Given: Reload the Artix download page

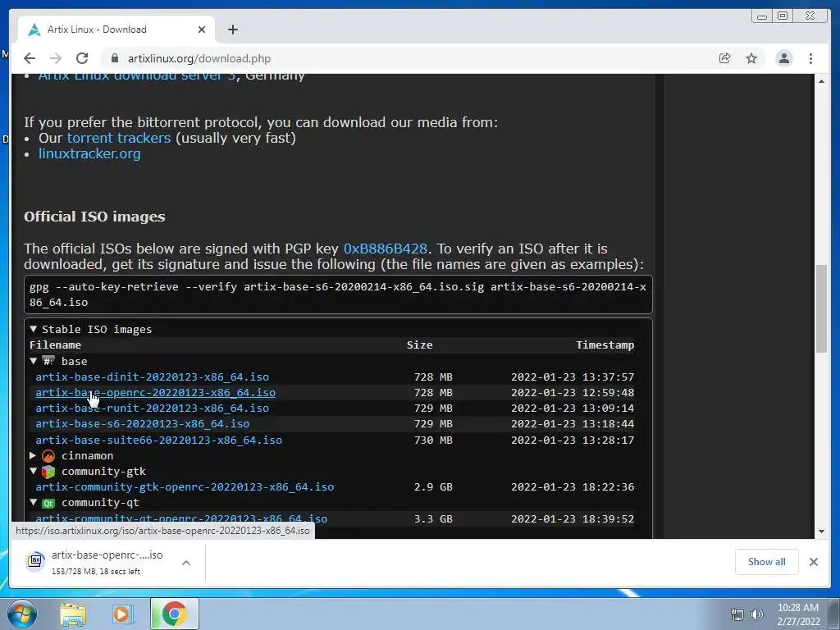Looking at the screenshot, I should click(82, 58).
